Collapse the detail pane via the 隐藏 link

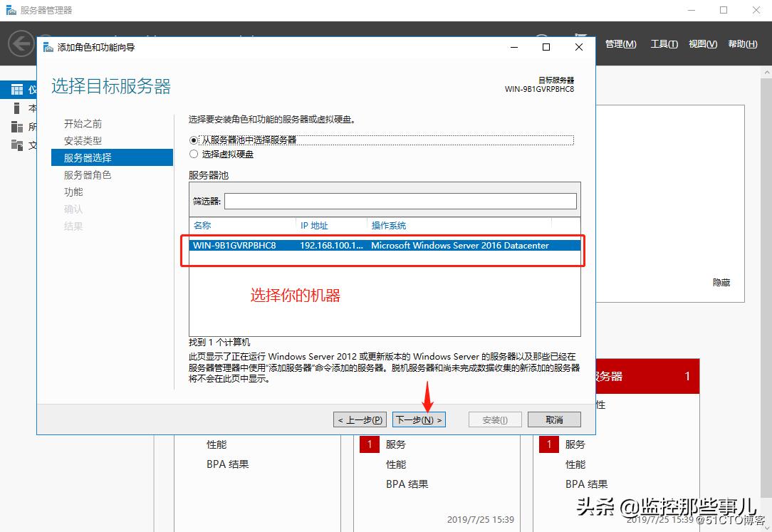point(721,282)
